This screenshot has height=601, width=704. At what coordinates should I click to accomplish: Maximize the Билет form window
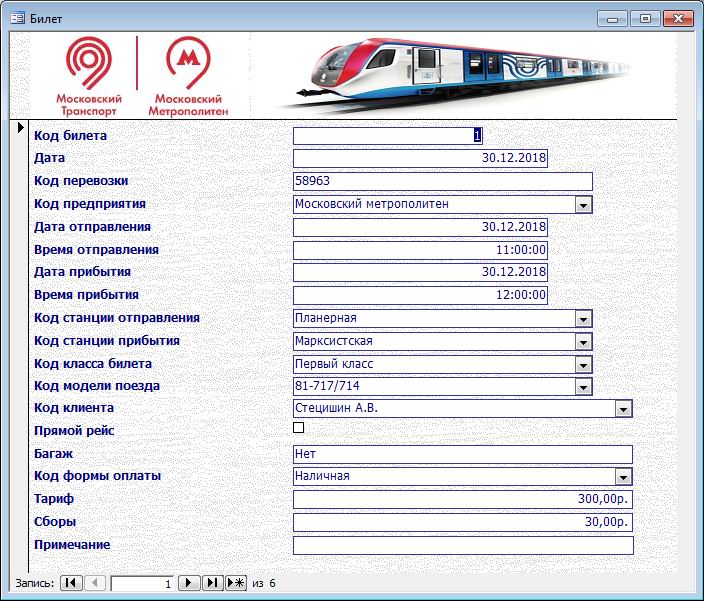[x=645, y=18]
